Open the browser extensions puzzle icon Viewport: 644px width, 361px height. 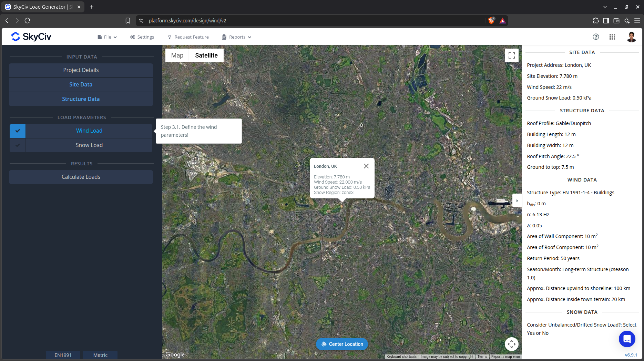pos(596,21)
